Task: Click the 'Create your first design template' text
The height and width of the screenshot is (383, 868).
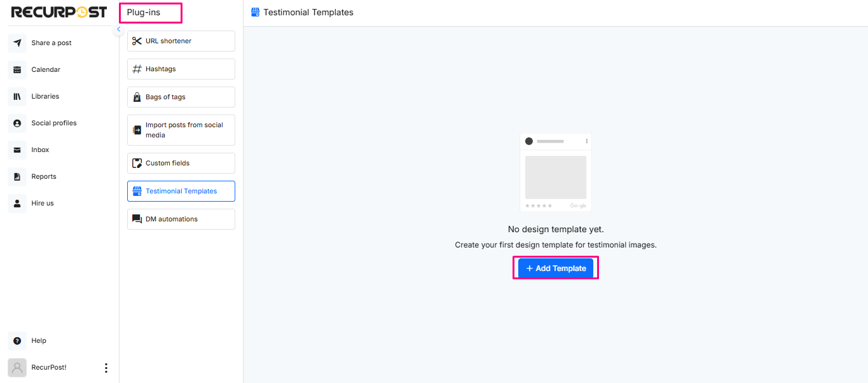Action: pyautogui.click(x=556, y=245)
